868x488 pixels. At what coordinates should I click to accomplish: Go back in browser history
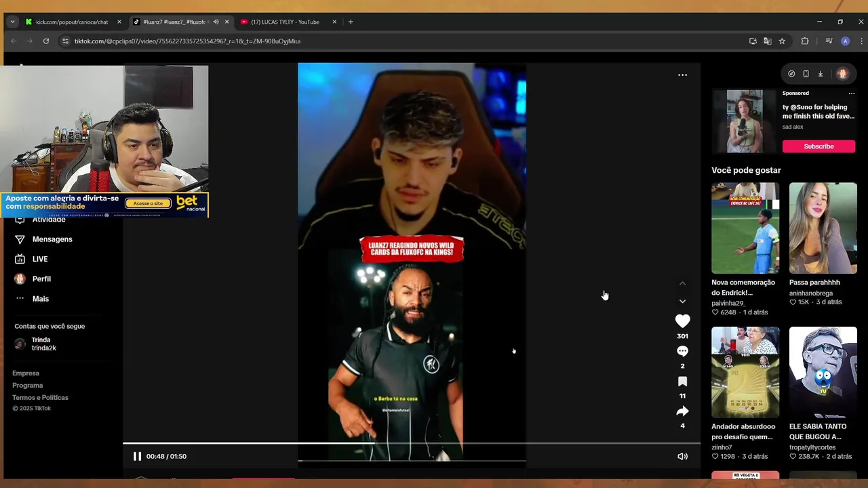click(x=14, y=41)
